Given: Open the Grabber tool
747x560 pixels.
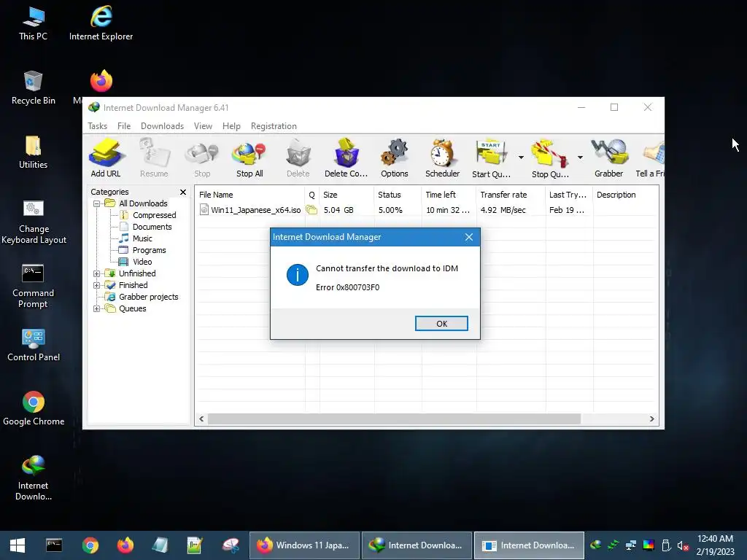Looking at the screenshot, I should [609, 158].
